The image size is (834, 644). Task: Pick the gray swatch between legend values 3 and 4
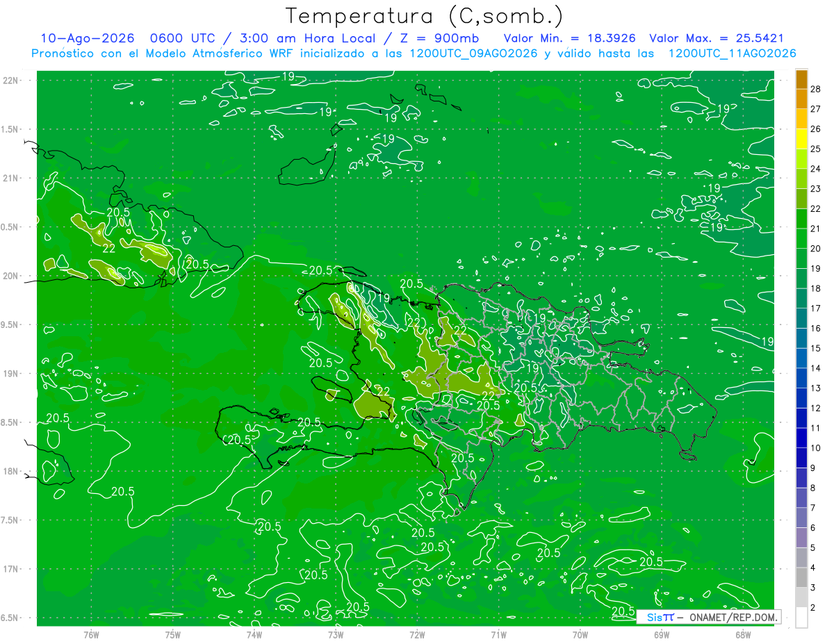(x=801, y=577)
